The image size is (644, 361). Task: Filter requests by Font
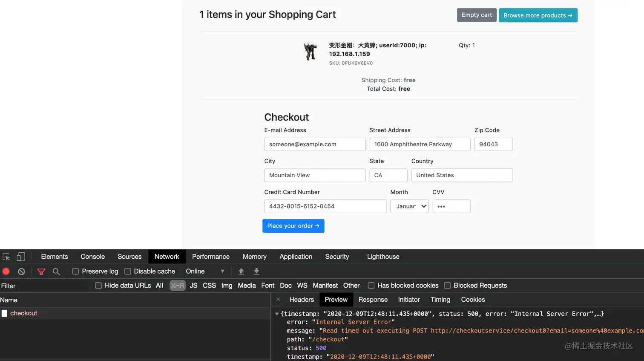(x=268, y=286)
